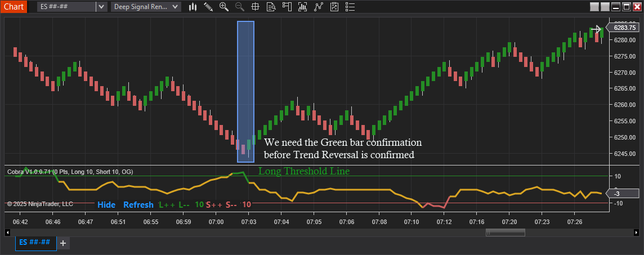Click the zoom in magnifier
Screen dimensions: 644x255
(224, 7)
